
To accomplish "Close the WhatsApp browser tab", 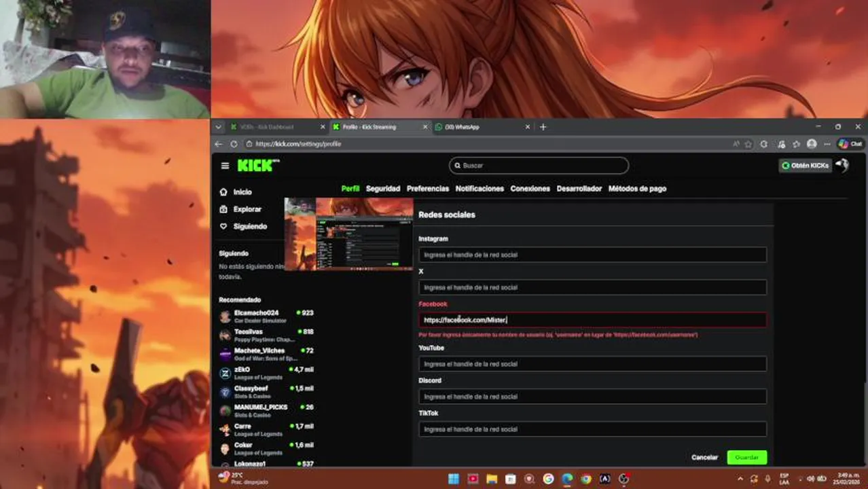I will point(528,127).
